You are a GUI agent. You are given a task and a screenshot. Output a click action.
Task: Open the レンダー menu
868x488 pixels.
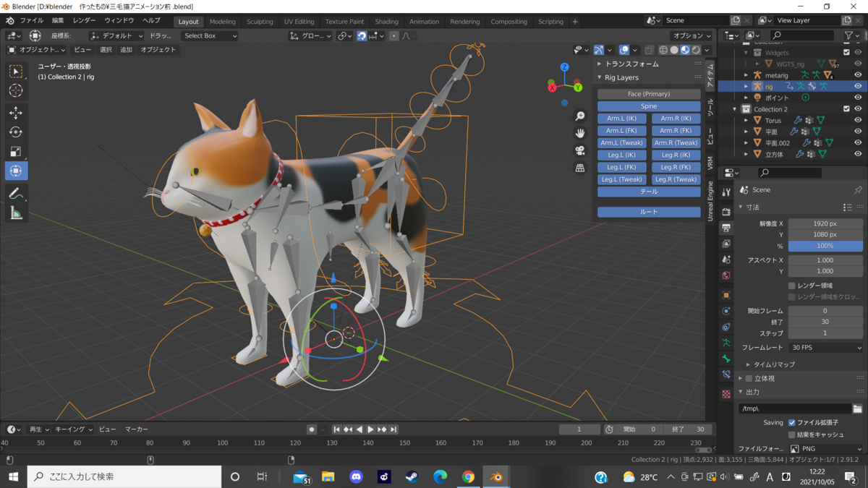[x=84, y=21]
